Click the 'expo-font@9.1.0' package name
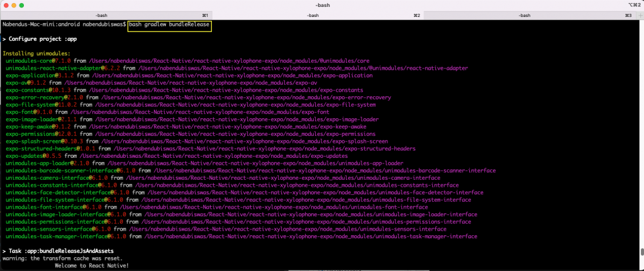The height and width of the screenshot is (271, 644). (x=29, y=112)
